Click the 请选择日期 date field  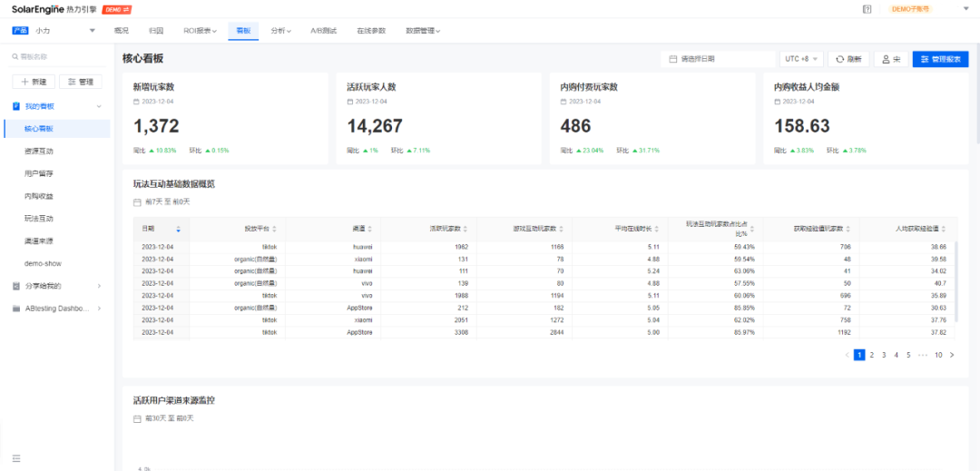tap(718, 59)
